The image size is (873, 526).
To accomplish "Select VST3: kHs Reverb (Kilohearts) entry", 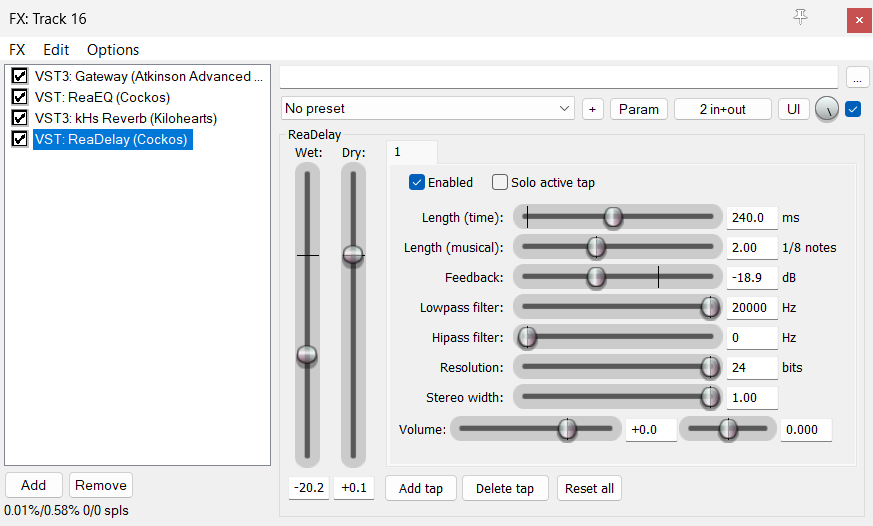I will coord(126,119).
